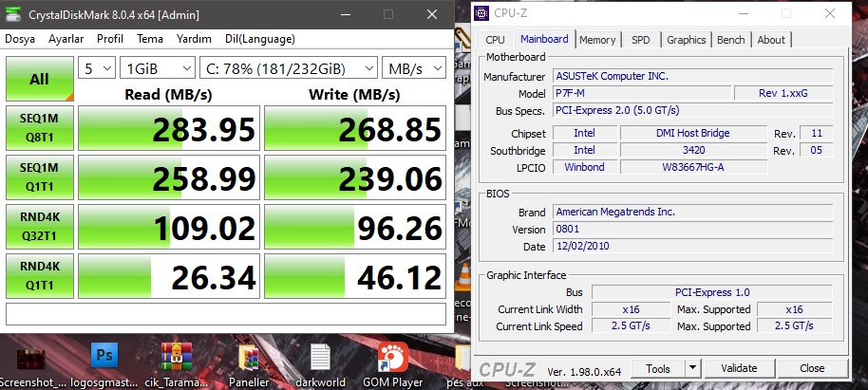Click the Read (MB/s) column header
Screen dimensions: 868x390
click(x=168, y=95)
